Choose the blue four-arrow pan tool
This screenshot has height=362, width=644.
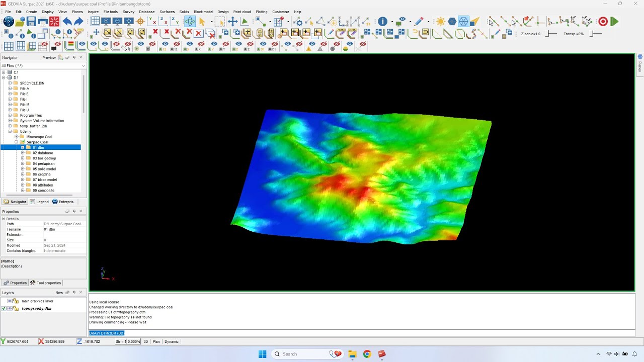pyautogui.click(x=232, y=22)
